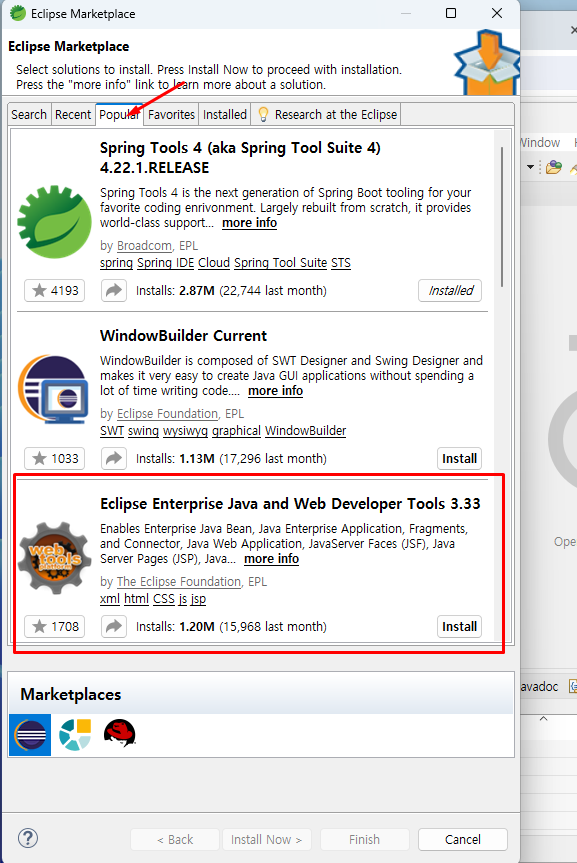Click the Cloud tag link
The width and height of the screenshot is (577, 863).
click(x=214, y=263)
